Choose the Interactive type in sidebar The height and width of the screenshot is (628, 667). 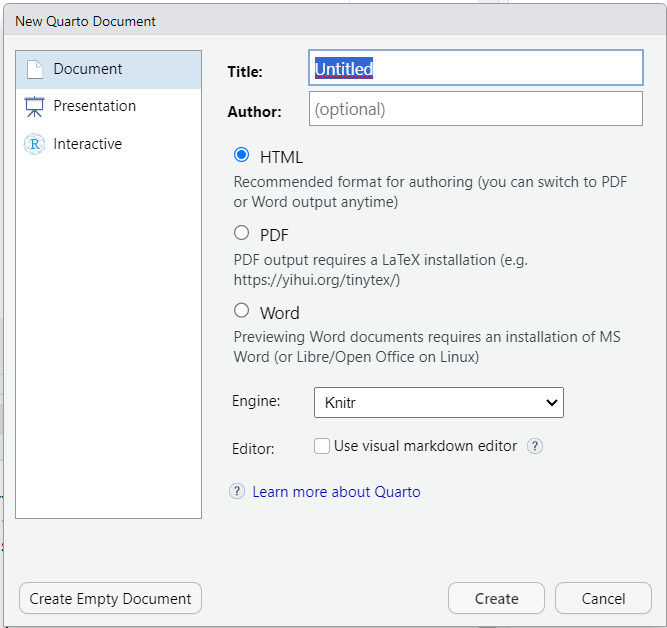click(x=108, y=144)
